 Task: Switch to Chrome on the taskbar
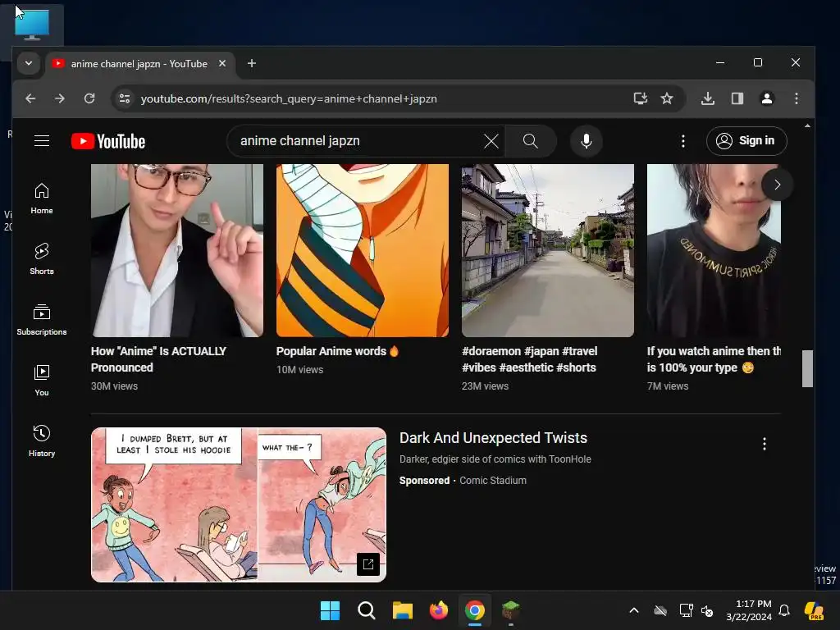coord(475,610)
